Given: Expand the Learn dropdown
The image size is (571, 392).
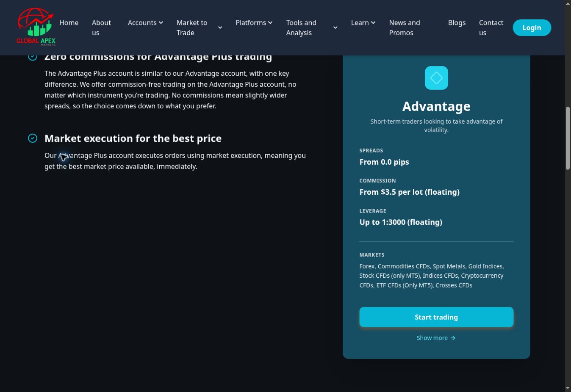Looking at the screenshot, I should 363,22.
